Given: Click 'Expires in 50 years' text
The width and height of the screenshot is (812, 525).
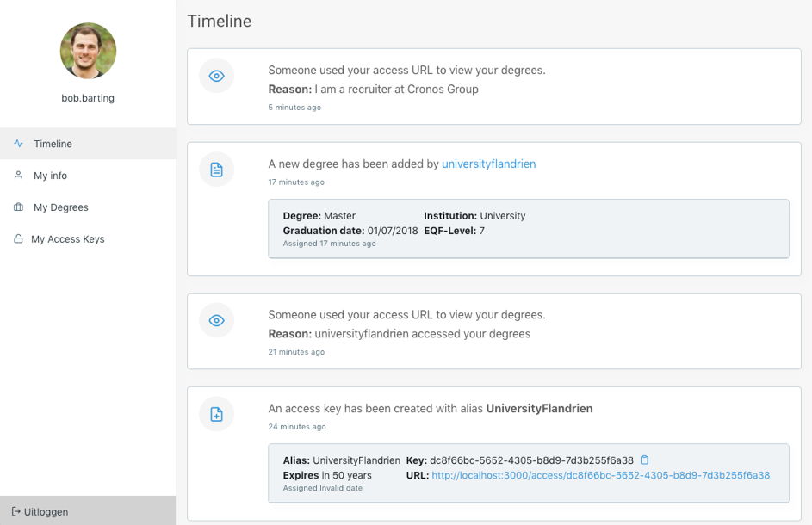Looking at the screenshot, I should click(x=327, y=475).
